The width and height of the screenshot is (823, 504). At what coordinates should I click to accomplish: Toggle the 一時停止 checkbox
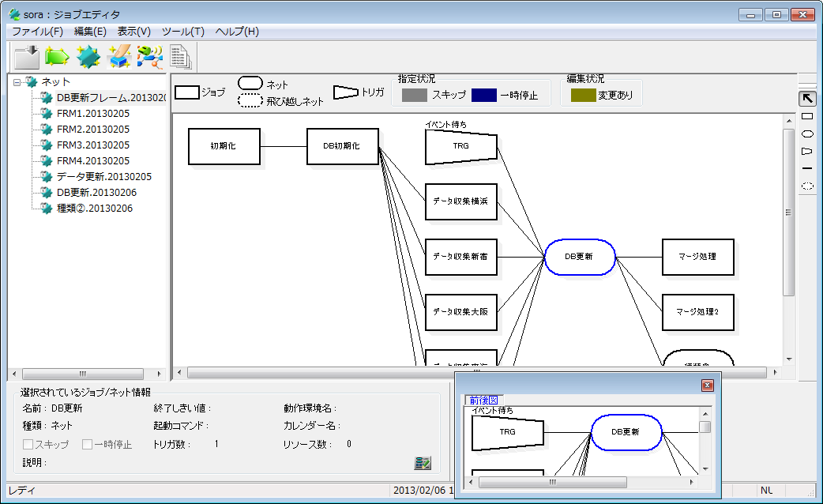[87, 445]
